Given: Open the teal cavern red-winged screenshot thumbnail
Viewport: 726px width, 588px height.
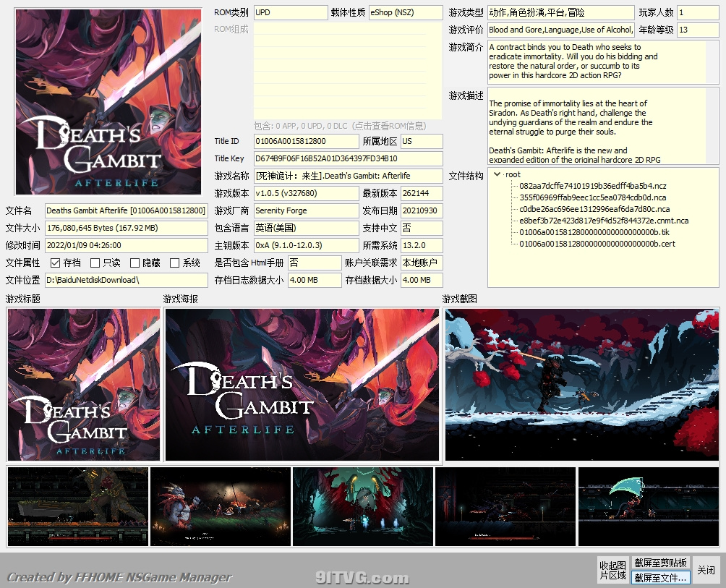Looking at the screenshot, I should (363, 506).
